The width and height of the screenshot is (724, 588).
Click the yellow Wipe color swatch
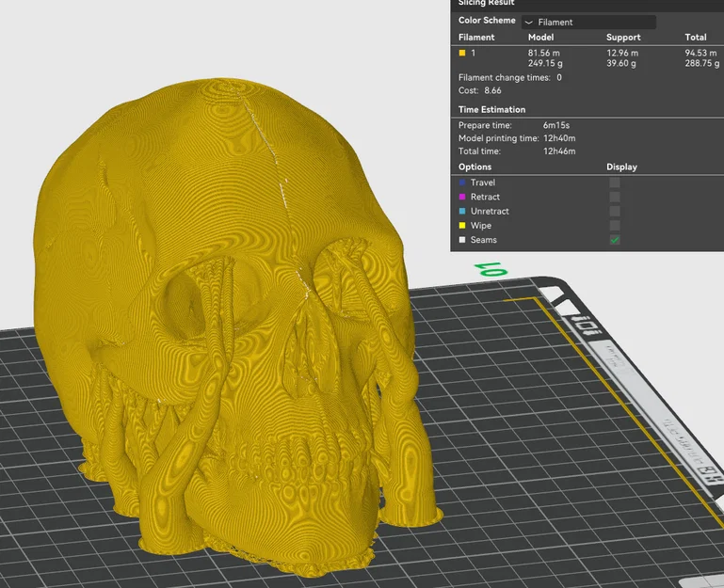(x=462, y=225)
